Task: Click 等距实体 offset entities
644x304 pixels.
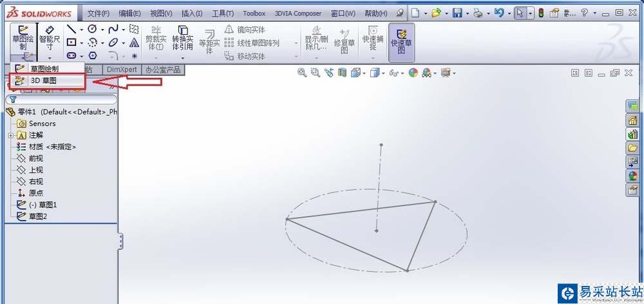Action: tap(209, 41)
